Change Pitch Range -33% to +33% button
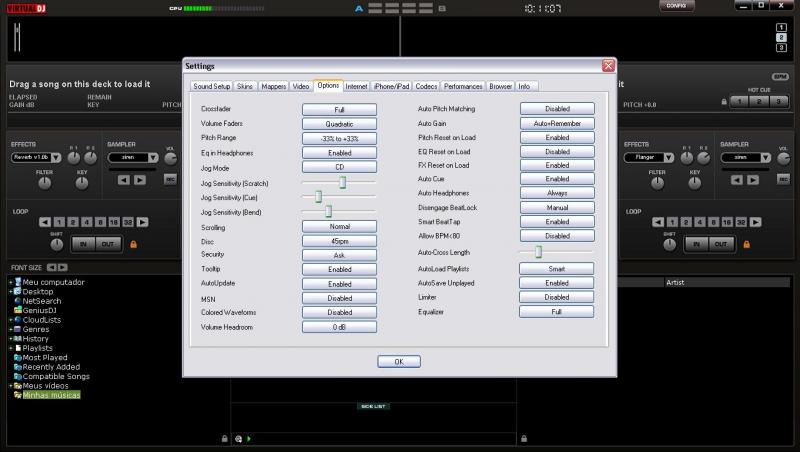Viewport: 800px width, 452px height. [x=339, y=138]
